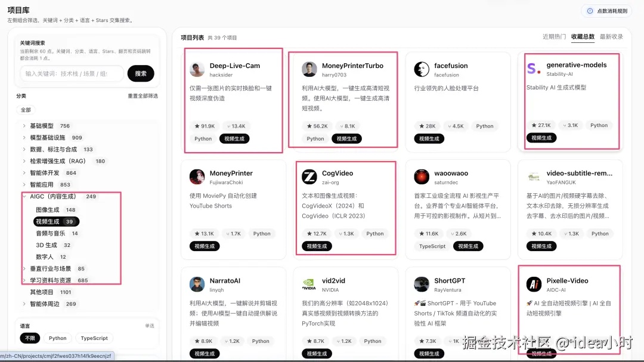
Task: Click the Pixelle-Video Ai logo icon
Action: pyautogui.click(x=534, y=284)
